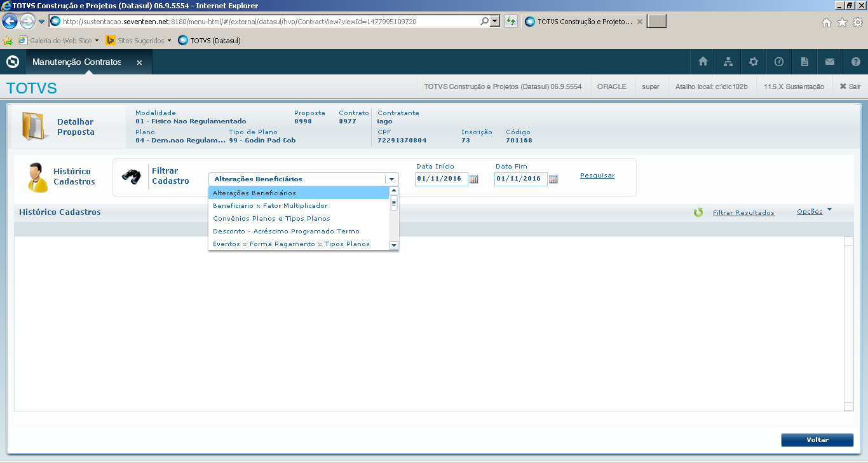Select Convênios Planos e Tipos Planos
This screenshot has width=868, height=463.
click(x=299, y=218)
